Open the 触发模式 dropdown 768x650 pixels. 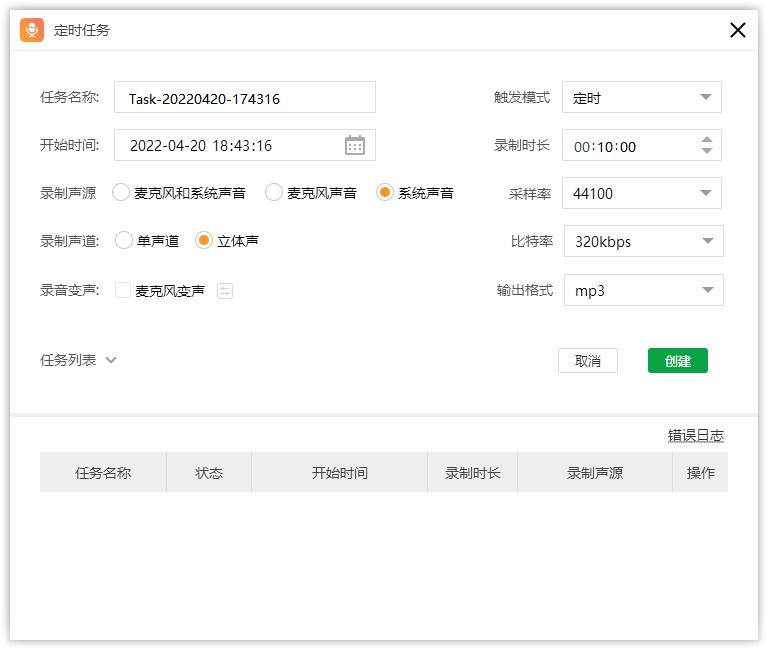coord(641,98)
